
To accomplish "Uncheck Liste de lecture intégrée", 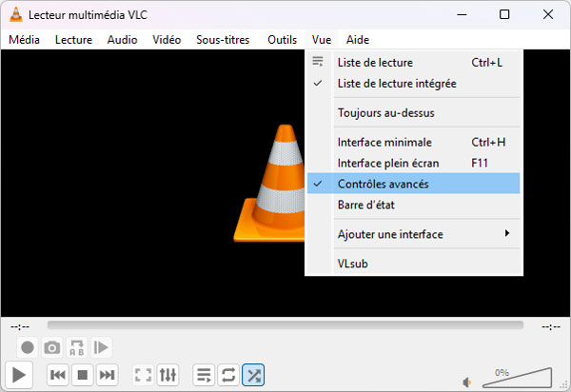I will 413,84.
